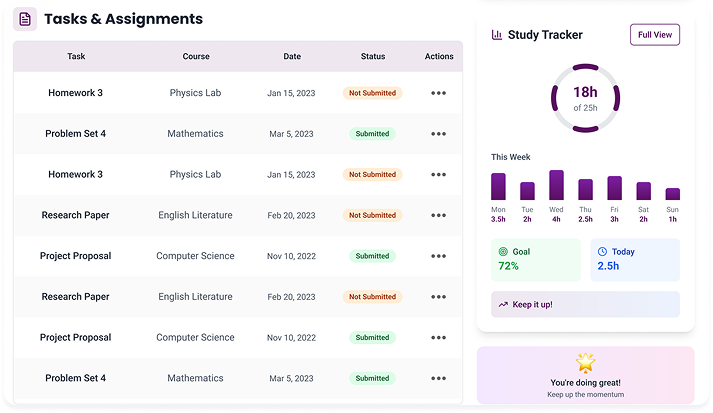Click the Not Submitted badge for Physics Lab
This screenshot has width=713, height=413.
pyautogui.click(x=372, y=93)
